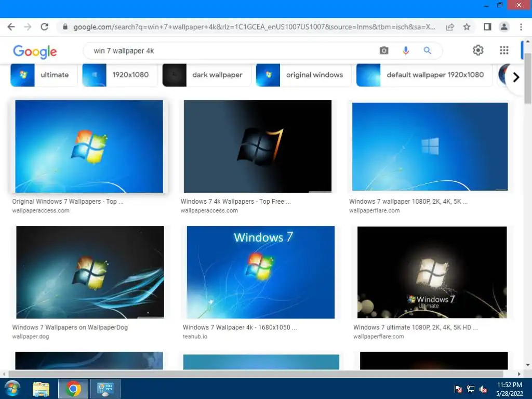Open the 'Windows 7' titled blue thumbnail
Screen dimensions: 532x399
tap(261, 272)
